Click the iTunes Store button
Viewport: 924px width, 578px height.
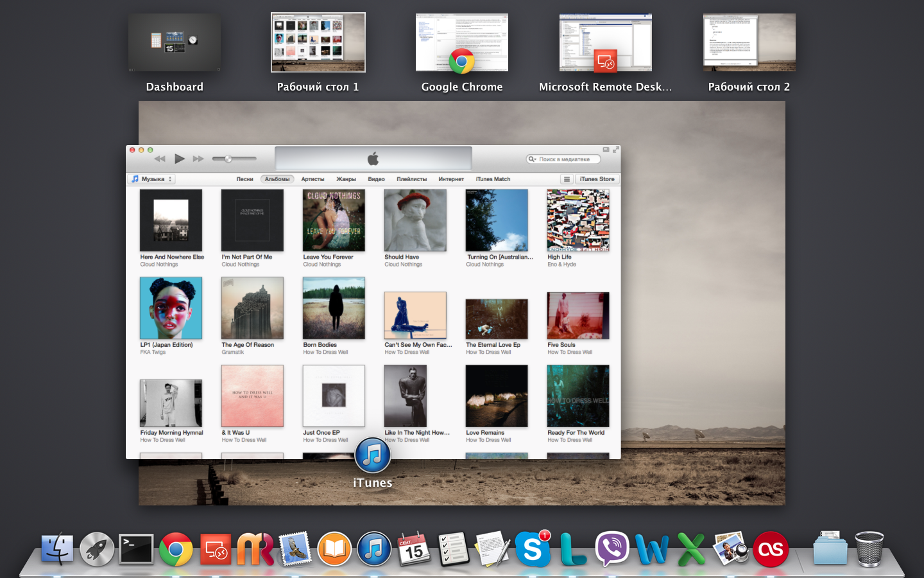(x=597, y=179)
